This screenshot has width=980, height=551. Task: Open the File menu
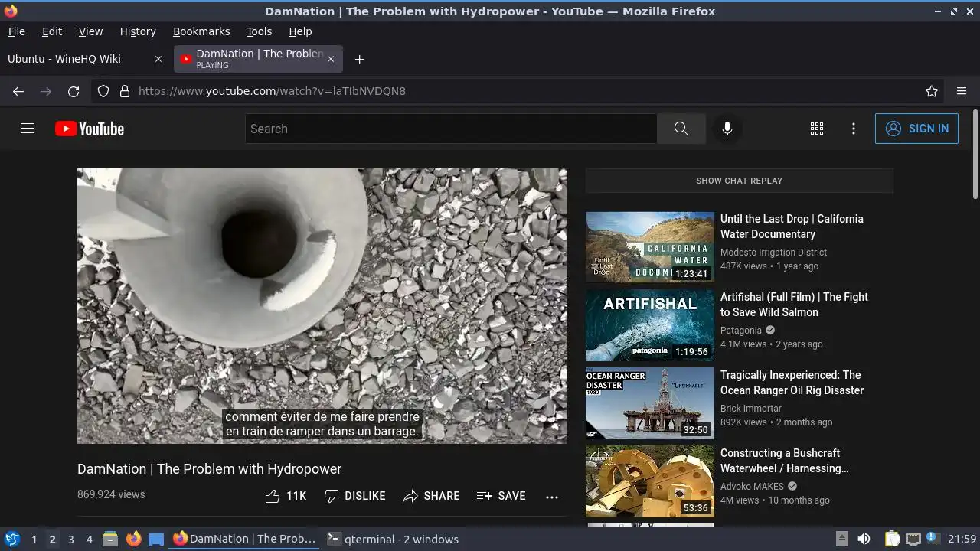pyautogui.click(x=16, y=31)
